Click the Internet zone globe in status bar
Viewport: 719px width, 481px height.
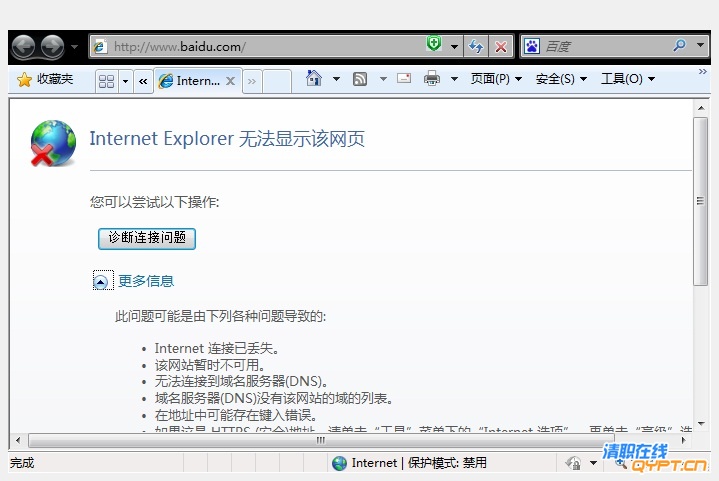point(339,463)
